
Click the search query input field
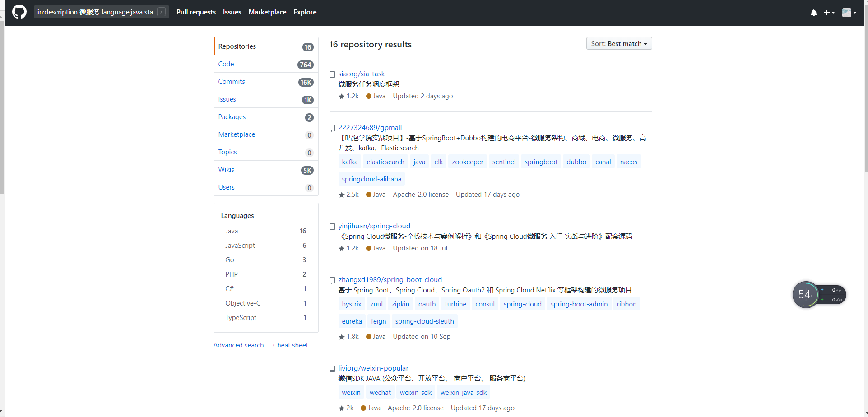coord(95,12)
